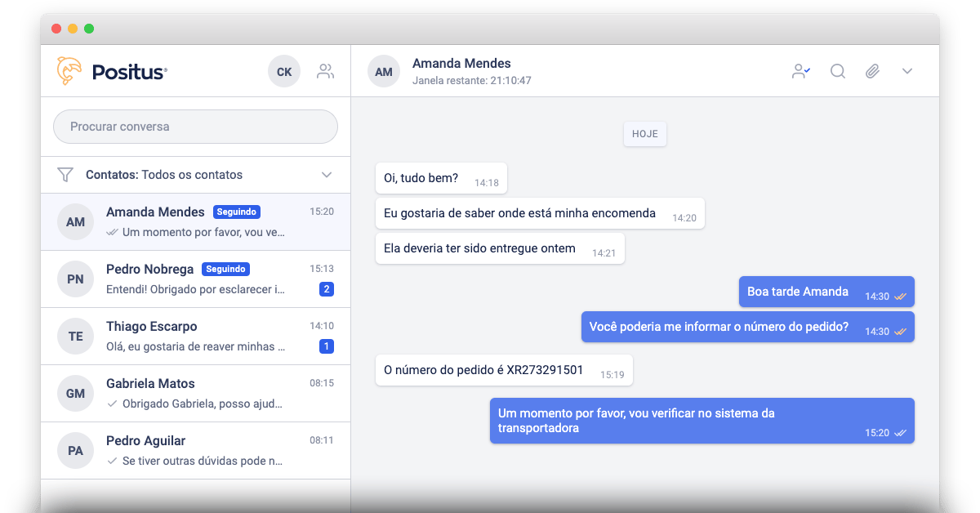Screen dimensions: 980x513
Task: Click preview 'Entendi! Obrigado por esclarecer'
Action: (x=195, y=289)
